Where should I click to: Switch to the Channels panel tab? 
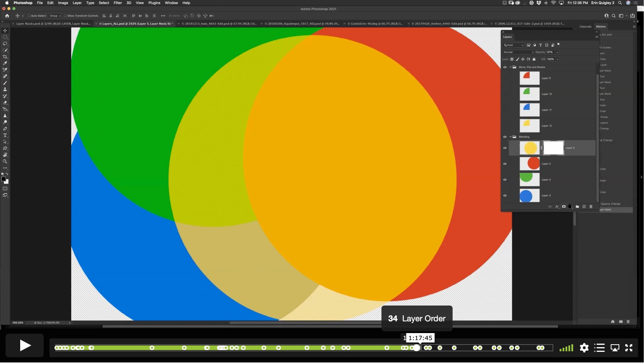585,27
